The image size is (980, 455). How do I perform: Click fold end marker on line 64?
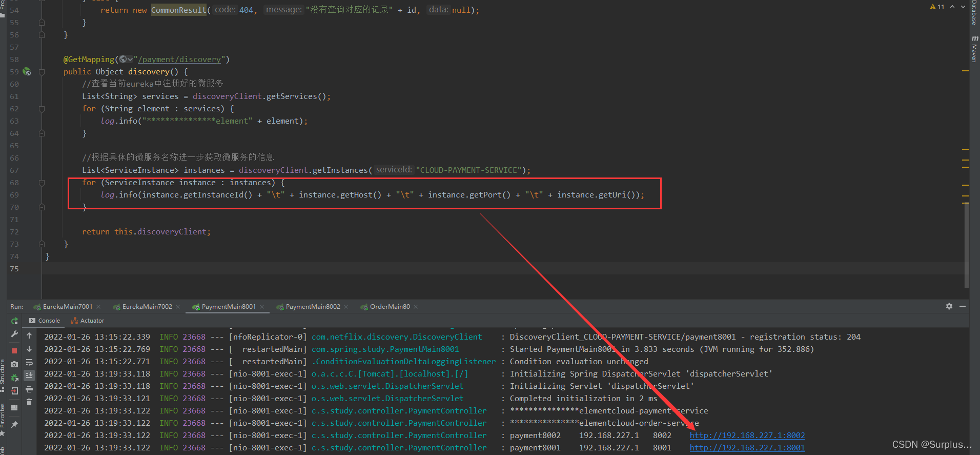pyautogui.click(x=42, y=133)
